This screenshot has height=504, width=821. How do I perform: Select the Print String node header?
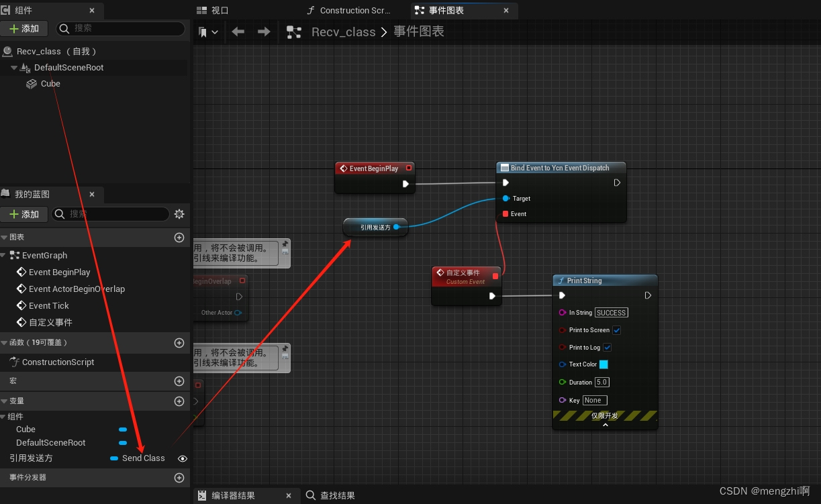(605, 281)
